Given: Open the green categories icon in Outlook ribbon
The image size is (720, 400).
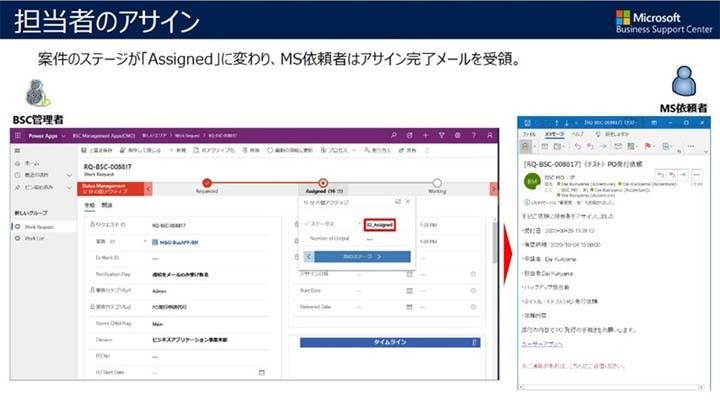Looking at the screenshot, I should (x=633, y=146).
